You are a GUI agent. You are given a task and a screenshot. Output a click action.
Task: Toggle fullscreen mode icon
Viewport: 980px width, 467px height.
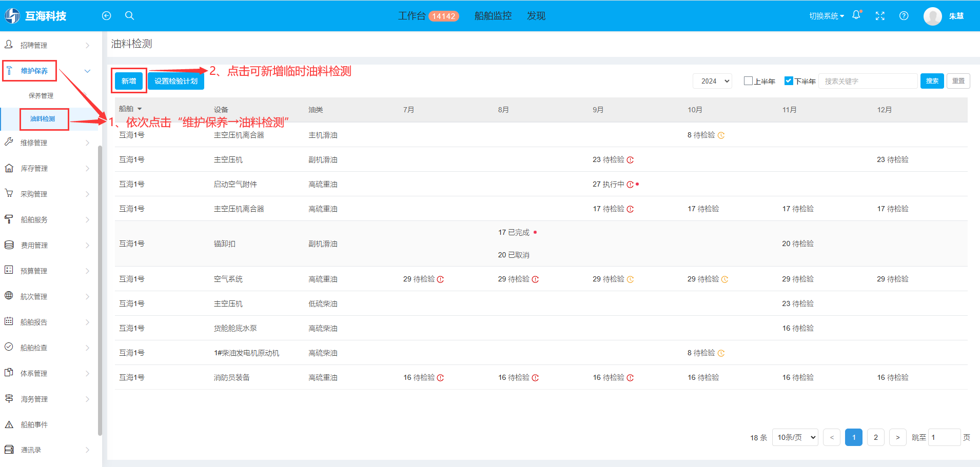click(880, 16)
